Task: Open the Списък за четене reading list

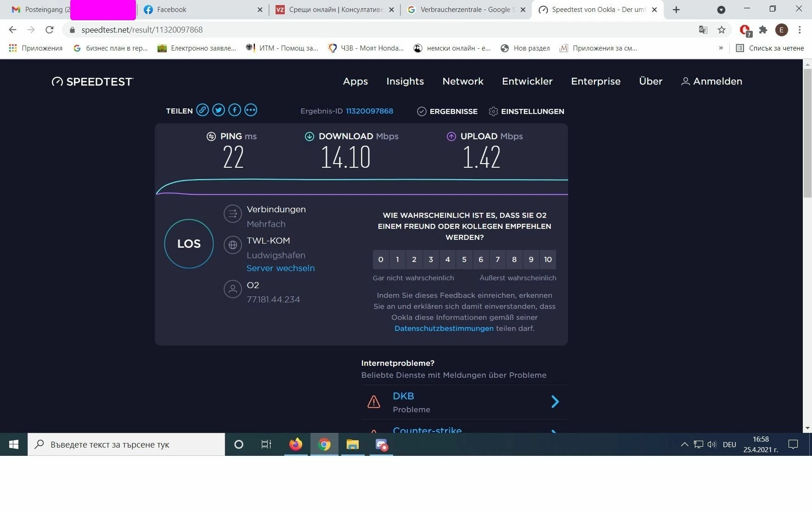Action: [770, 48]
